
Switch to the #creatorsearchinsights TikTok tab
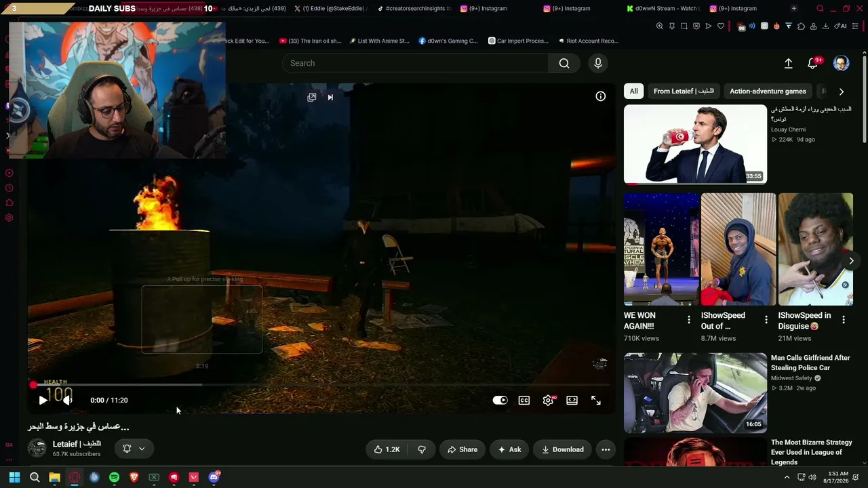coord(414,9)
